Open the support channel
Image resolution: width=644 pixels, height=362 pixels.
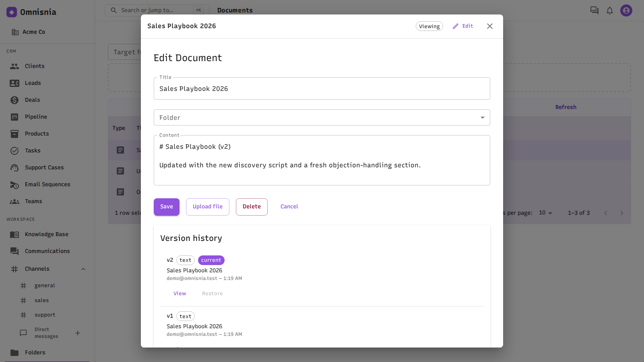point(45,315)
